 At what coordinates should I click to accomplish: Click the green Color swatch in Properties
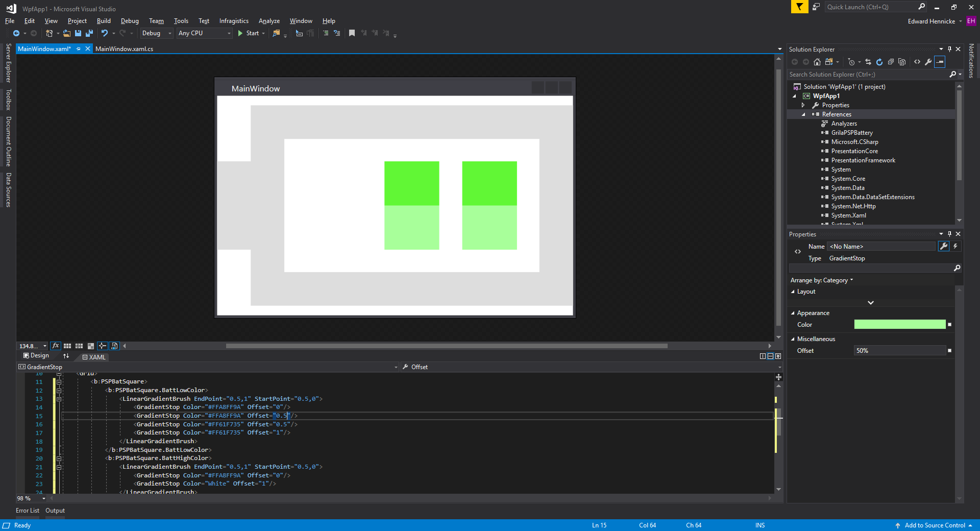click(x=899, y=325)
